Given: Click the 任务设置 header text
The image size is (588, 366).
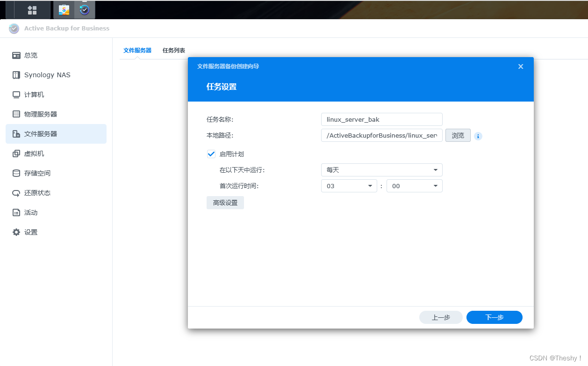Looking at the screenshot, I should point(222,87).
